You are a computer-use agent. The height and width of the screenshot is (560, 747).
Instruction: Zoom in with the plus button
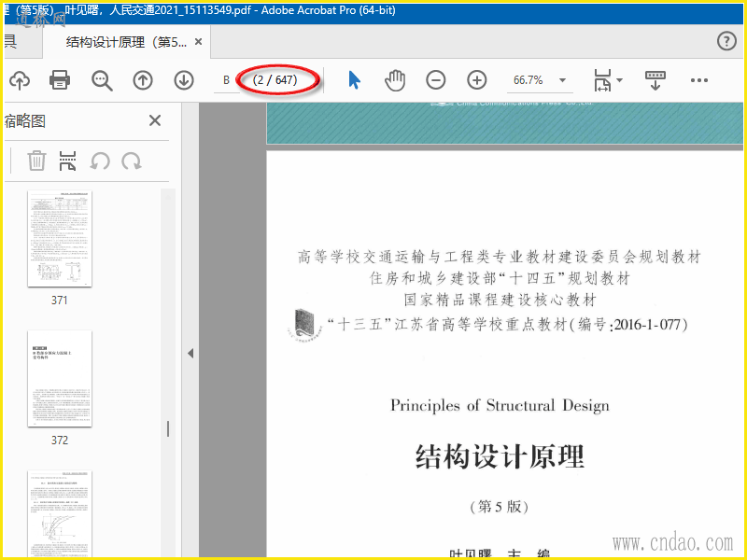coord(477,80)
